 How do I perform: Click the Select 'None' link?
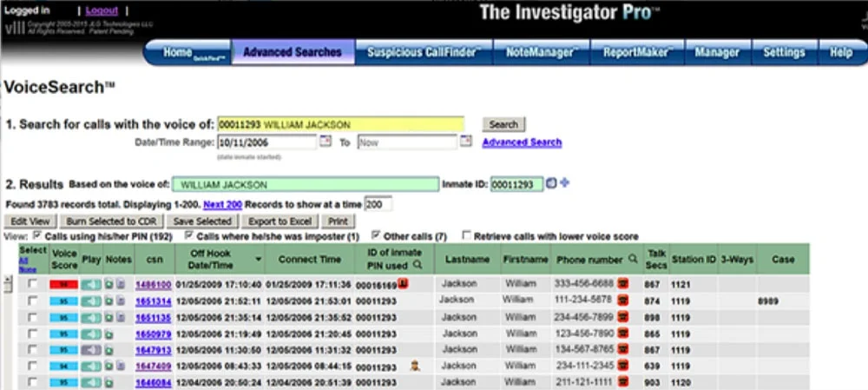point(26,269)
